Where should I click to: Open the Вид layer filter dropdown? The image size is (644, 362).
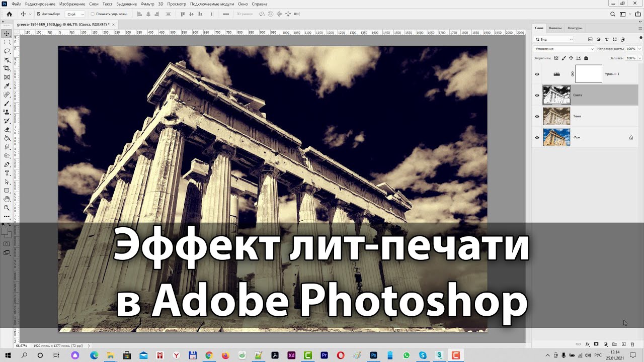pyautogui.click(x=554, y=39)
